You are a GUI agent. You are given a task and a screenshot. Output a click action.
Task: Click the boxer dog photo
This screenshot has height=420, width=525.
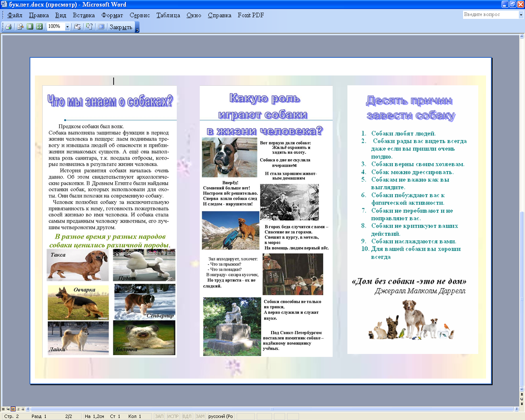[x=229, y=157]
